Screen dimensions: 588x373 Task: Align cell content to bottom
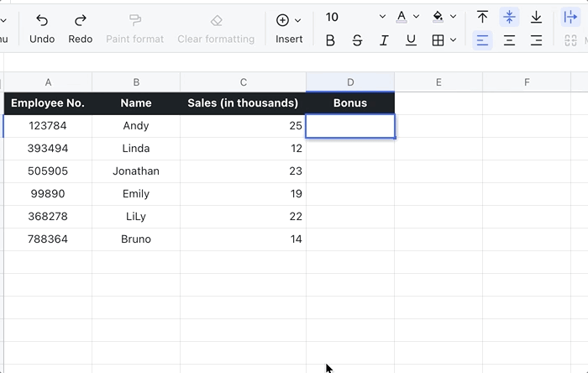coord(536,17)
